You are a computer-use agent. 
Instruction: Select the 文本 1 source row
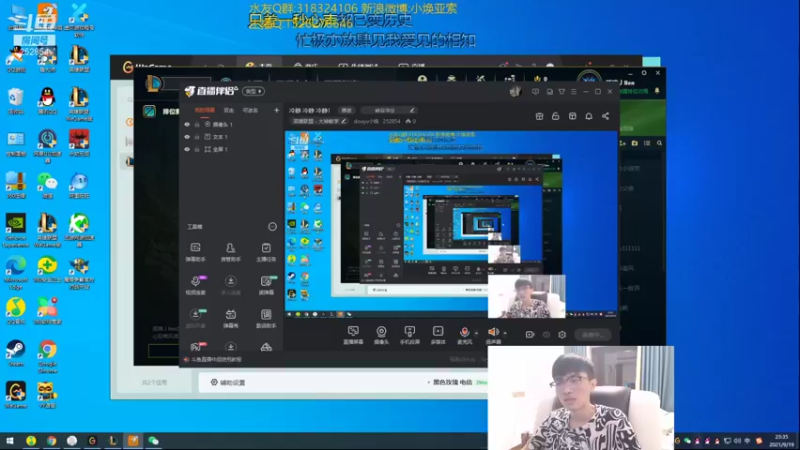(x=232, y=137)
